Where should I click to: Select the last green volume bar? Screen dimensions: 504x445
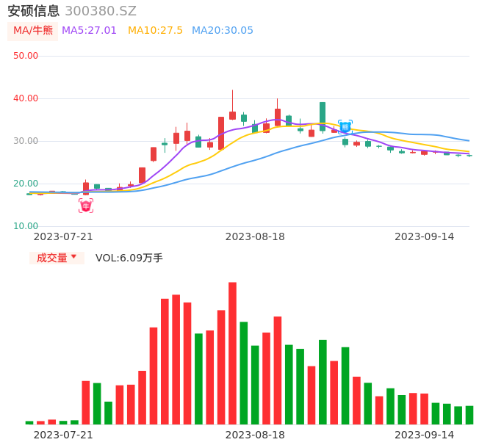pos(469,415)
